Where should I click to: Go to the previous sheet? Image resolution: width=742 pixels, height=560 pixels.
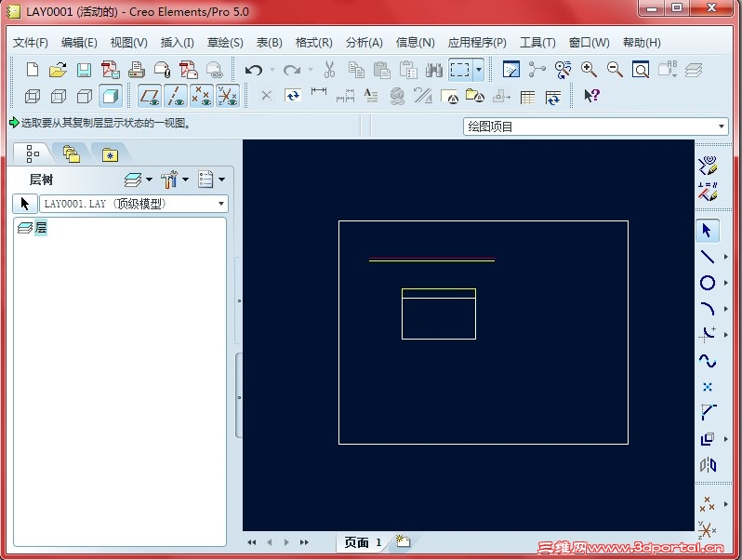[x=270, y=542]
